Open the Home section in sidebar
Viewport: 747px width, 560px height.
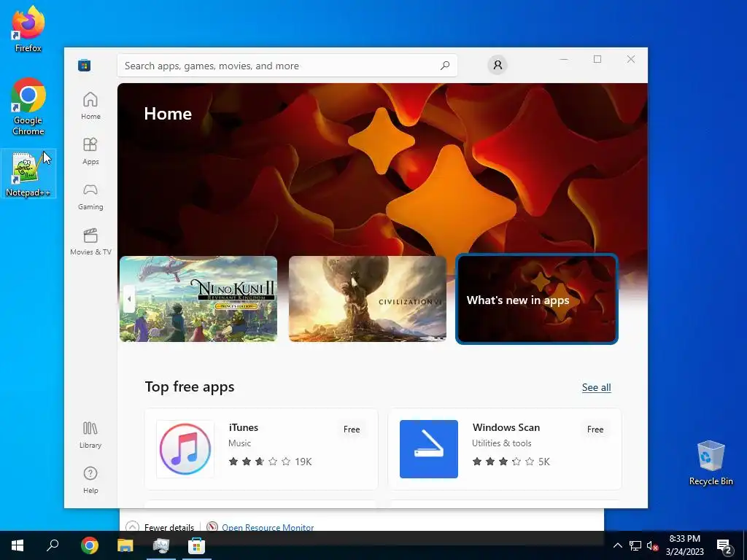(x=90, y=106)
